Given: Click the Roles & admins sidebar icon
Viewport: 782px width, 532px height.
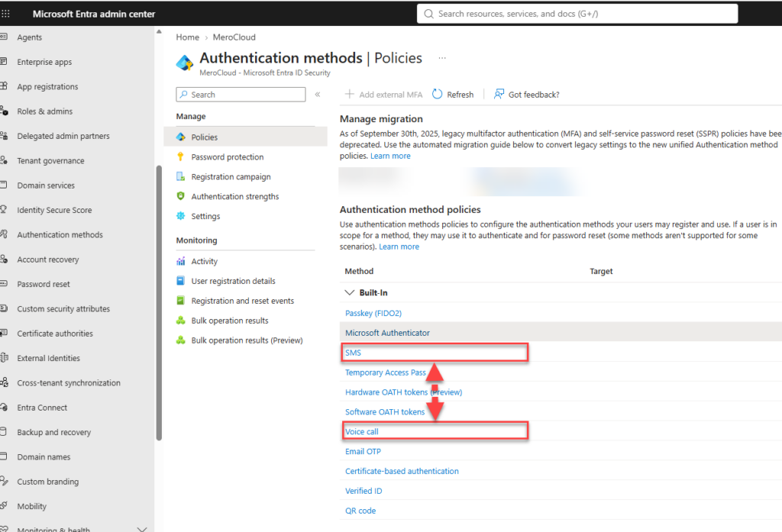Looking at the screenshot, I should click(4, 111).
